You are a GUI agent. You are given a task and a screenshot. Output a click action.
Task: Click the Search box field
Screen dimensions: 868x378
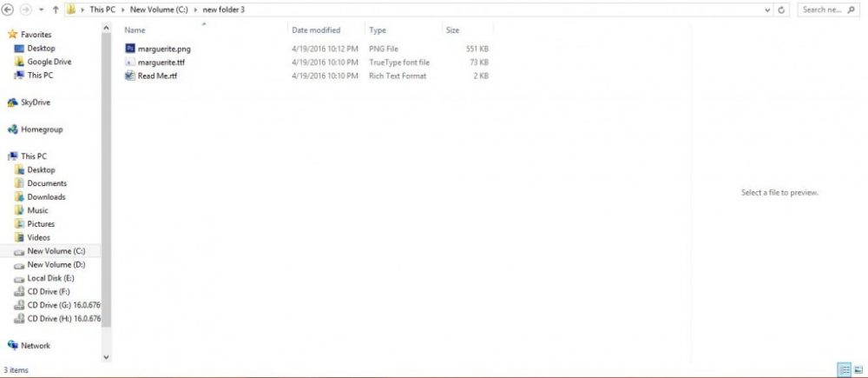[829, 10]
